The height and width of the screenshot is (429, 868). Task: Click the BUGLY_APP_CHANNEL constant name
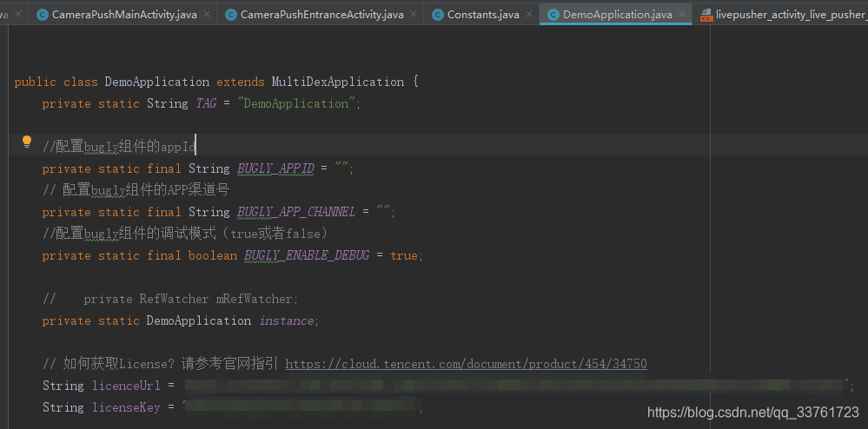[x=296, y=212]
